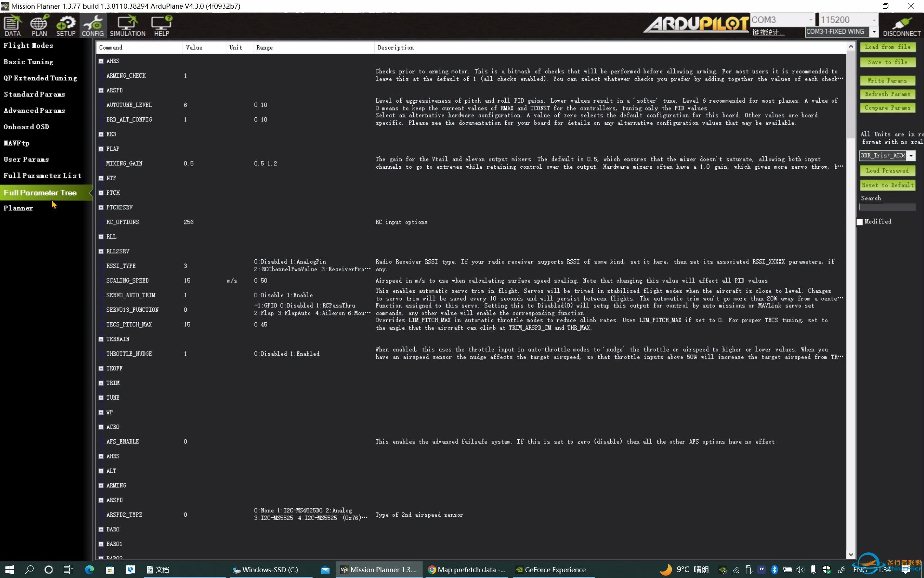
Task: Open the Planner settings page
Action: (x=18, y=208)
